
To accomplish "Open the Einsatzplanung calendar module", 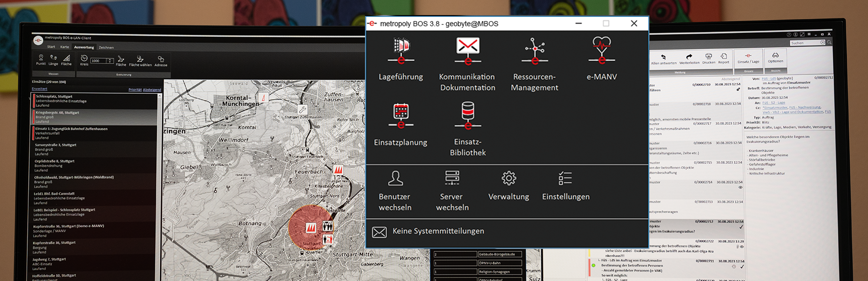I will [401, 125].
